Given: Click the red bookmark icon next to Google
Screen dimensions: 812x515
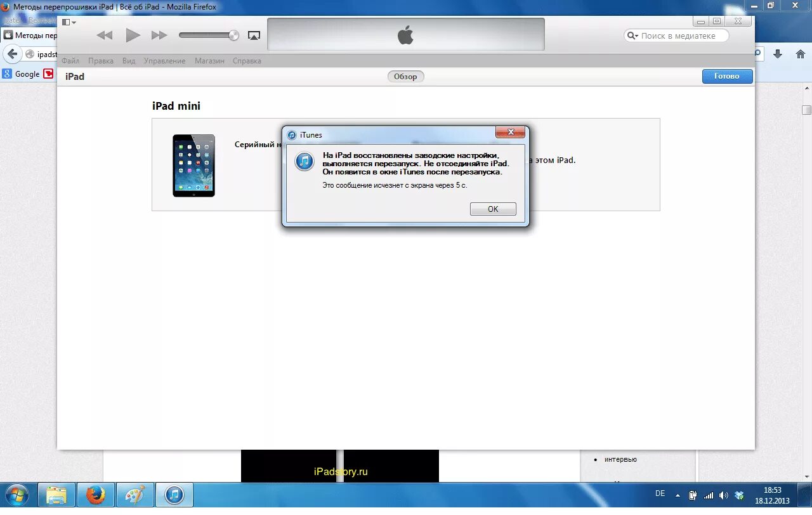Looking at the screenshot, I should point(48,74).
